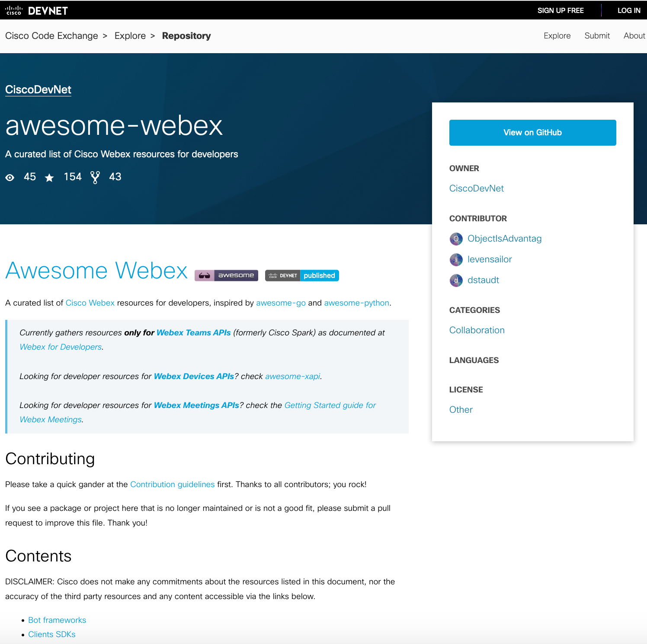This screenshot has width=647, height=644.
Task: Open the LOG IN link
Action: tap(629, 10)
